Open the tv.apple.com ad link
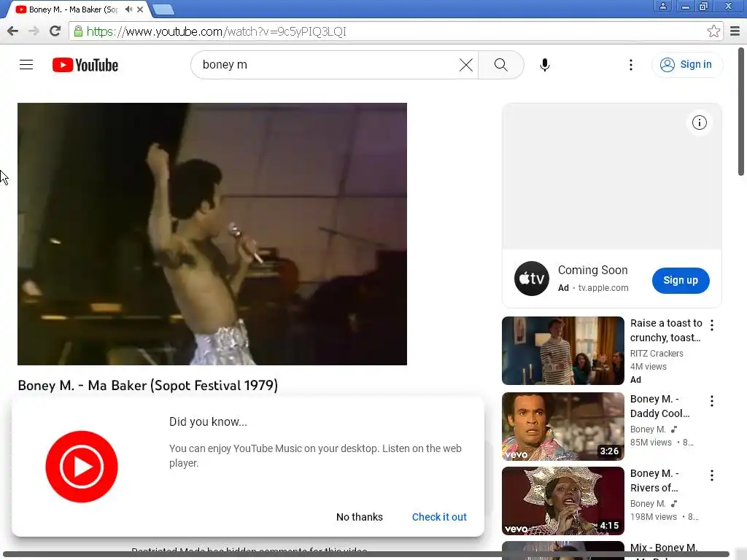 point(603,288)
